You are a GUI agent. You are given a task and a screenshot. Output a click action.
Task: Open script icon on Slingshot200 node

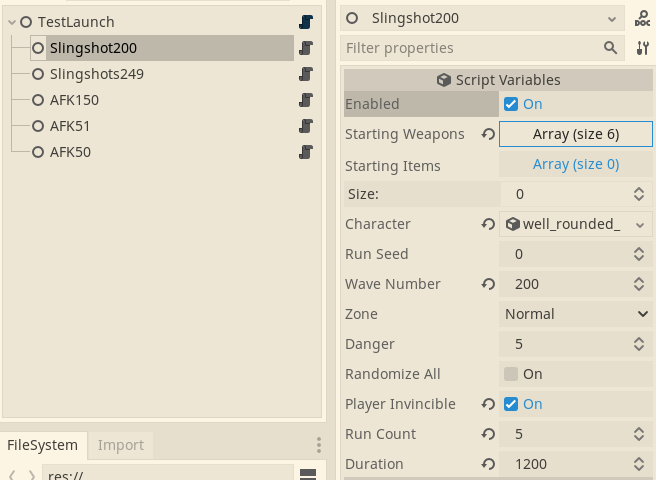pyautogui.click(x=306, y=48)
